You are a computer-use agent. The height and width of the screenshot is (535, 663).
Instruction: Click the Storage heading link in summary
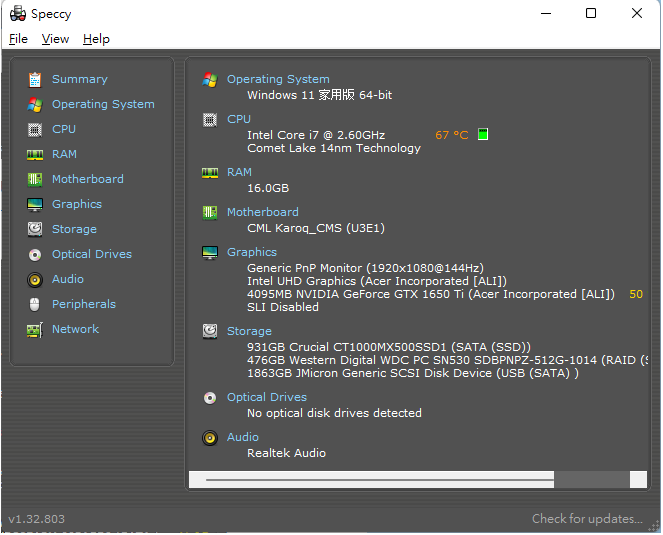pos(249,331)
